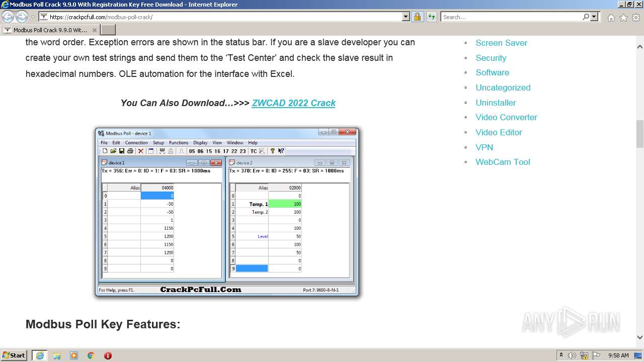Open the ZWCAD 2022 Crack link
The height and width of the screenshot is (362, 644).
click(293, 103)
